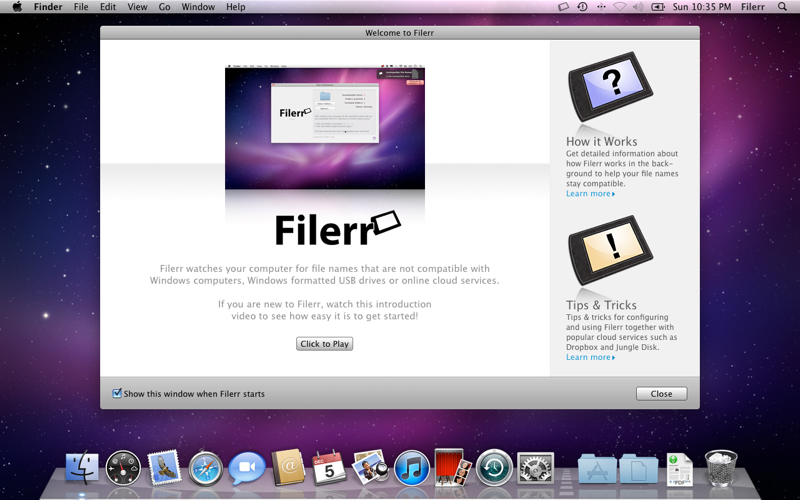Open the PDF document in the dock
800x500 pixels.
pos(680,468)
